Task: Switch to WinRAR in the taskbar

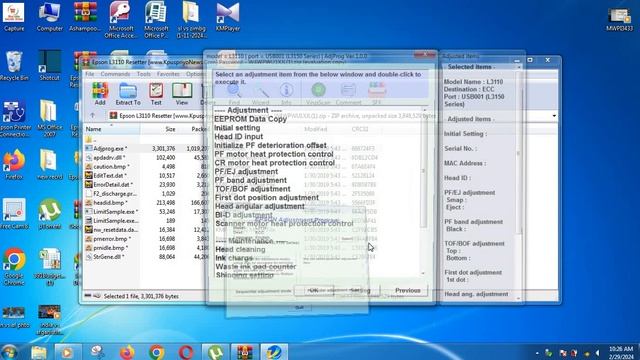Action: [x=244, y=352]
